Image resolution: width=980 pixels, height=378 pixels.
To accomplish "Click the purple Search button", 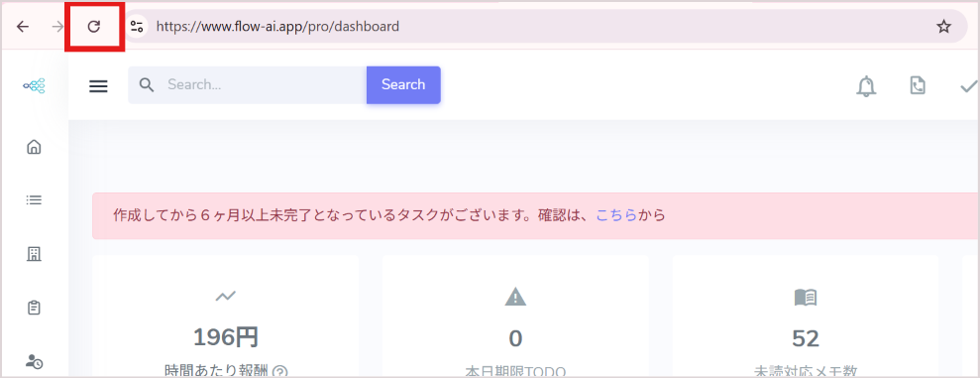I will click(403, 85).
